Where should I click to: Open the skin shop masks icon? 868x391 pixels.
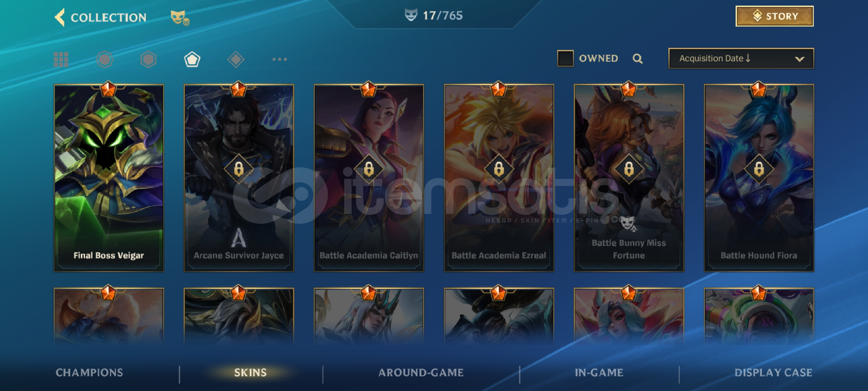180,18
